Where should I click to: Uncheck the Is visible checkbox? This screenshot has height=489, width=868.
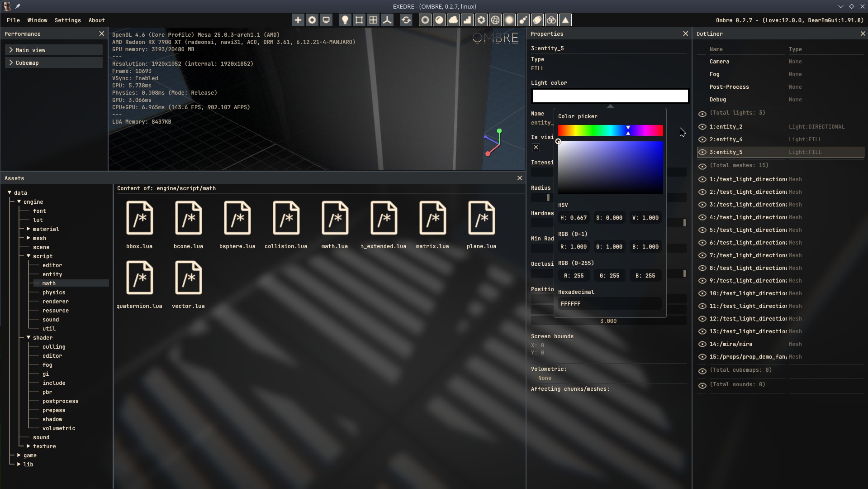[536, 147]
